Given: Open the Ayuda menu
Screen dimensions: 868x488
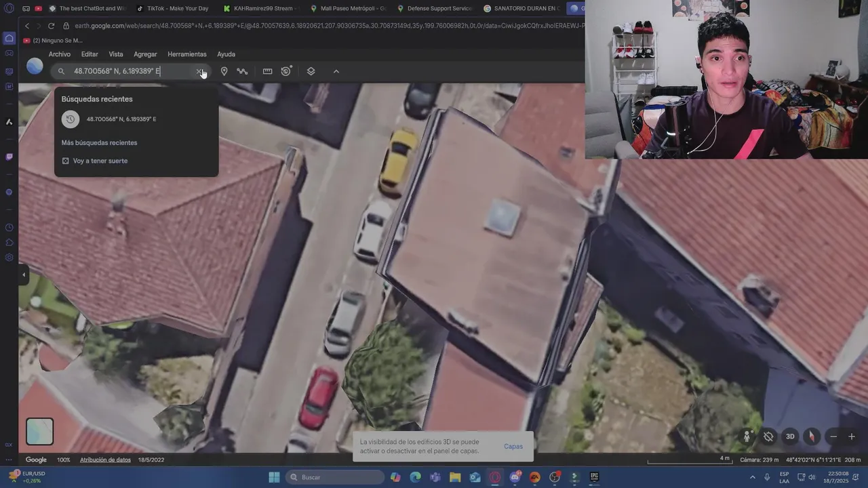Looking at the screenshot, I should (x=226, y=54).
